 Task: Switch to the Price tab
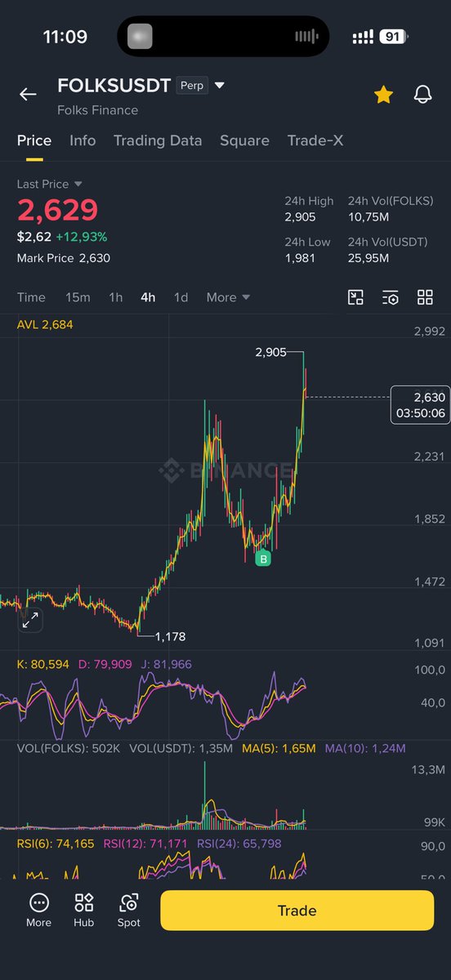(x=34, y=140)
